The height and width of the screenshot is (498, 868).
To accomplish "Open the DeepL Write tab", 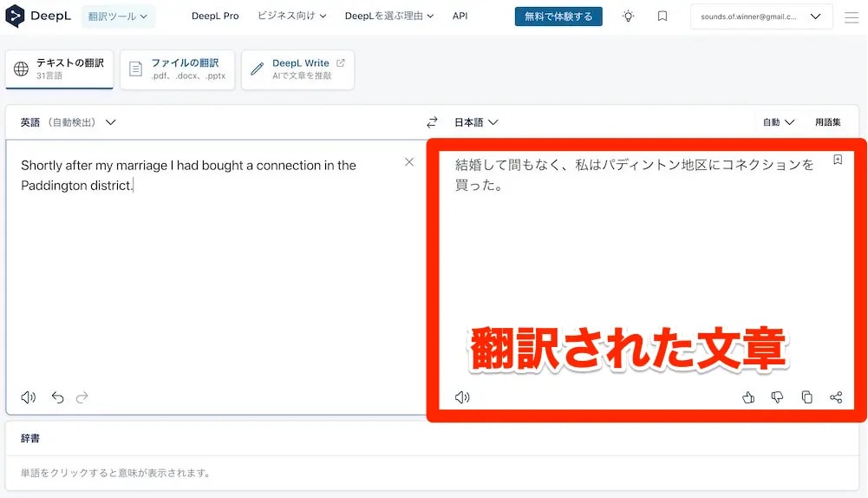I will coord(297,69).
